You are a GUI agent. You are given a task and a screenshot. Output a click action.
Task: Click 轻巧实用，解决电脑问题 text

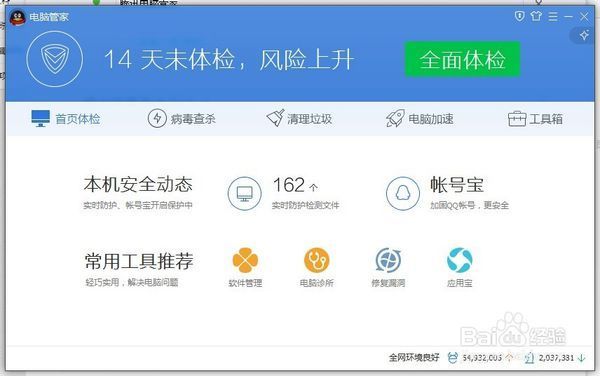coord(132,283)
